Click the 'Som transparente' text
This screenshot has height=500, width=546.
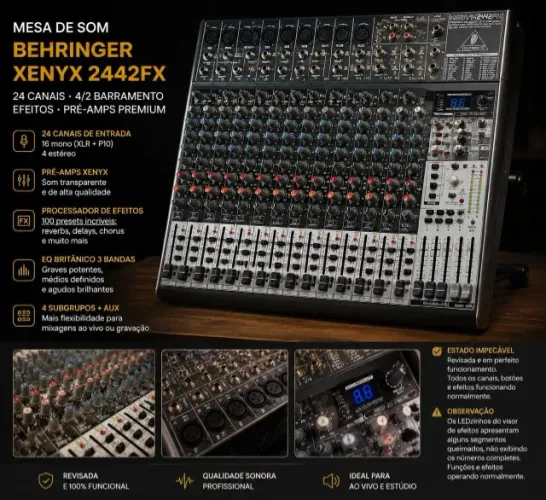click(74, 182)
